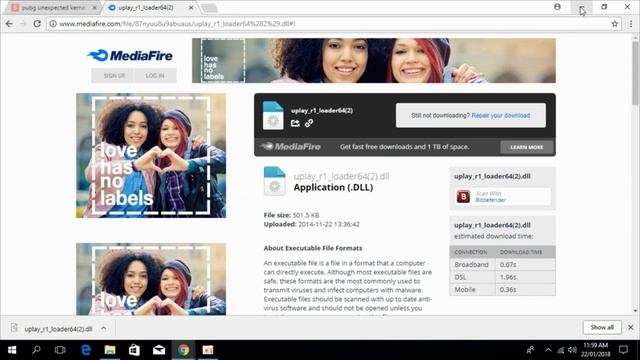
Task: Select the uplay_r1_loader64(2) browser tab
Action: coord(146,8)
